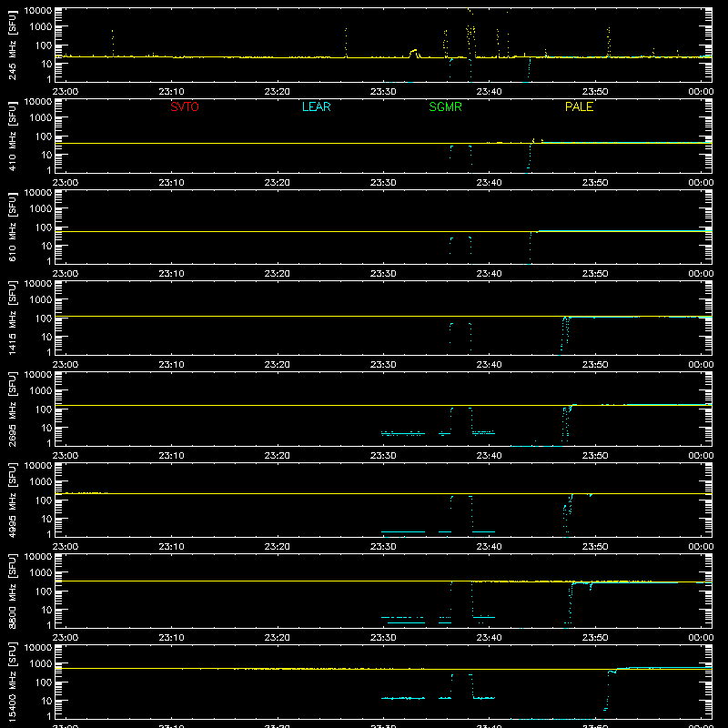This screenshot has width=728, height=728.
Task: Click 23:20 tick label under 2695 MHz plot
Action: coord(278,456)
